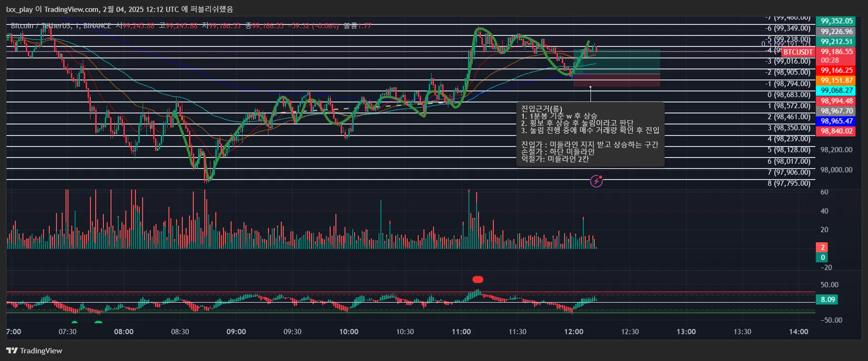Click the annotation line starting with 진입가
The width and height of the screenshot is (868, 361).
tap(590, 144)
